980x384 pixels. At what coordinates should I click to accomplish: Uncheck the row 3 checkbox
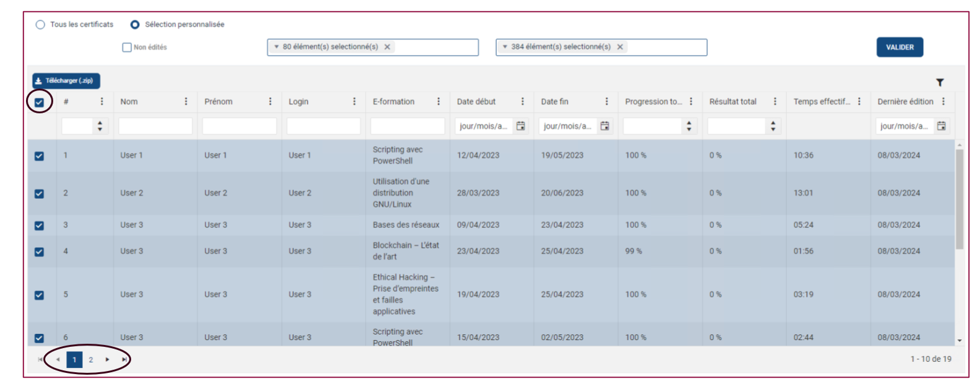tap(39, 225)
